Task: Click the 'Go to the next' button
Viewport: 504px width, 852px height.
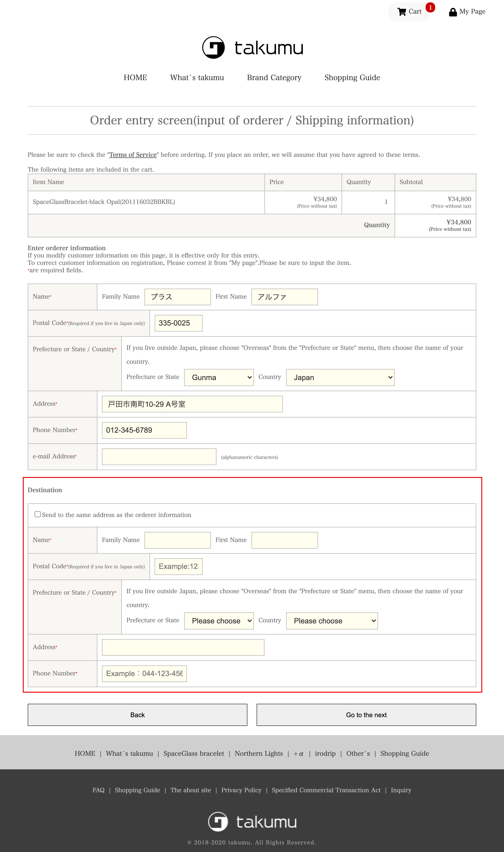Action: [x=366, y=715]
